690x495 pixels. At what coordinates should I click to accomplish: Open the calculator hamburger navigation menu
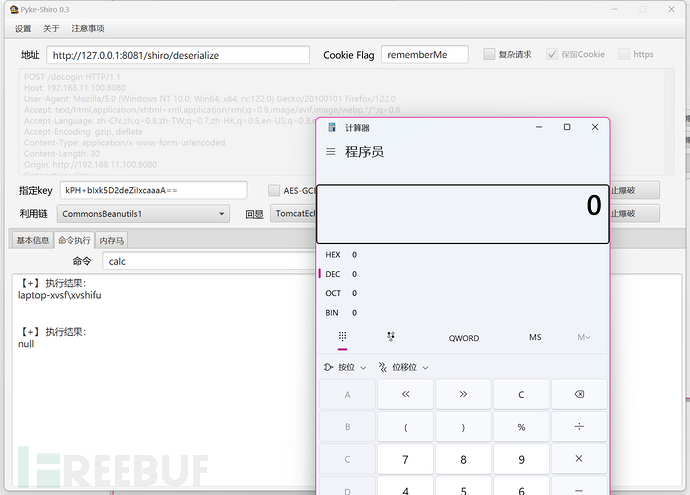coord(331,152)
